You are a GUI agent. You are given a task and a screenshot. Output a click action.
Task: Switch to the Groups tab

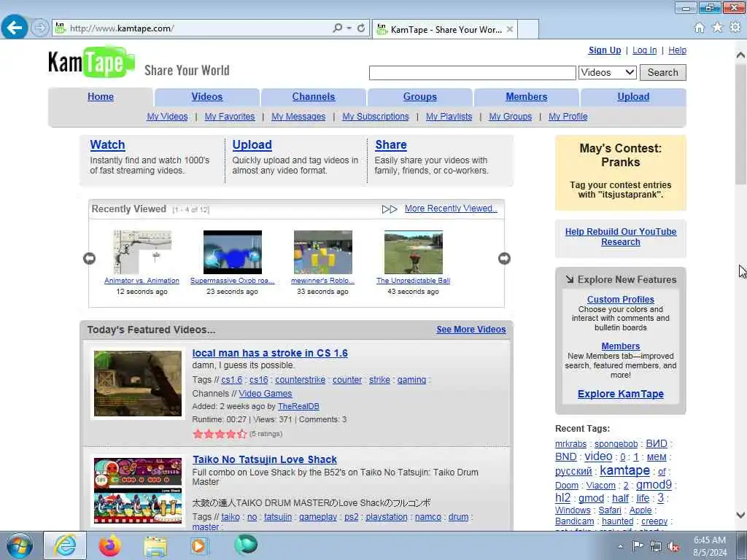(x=419, y=97)
